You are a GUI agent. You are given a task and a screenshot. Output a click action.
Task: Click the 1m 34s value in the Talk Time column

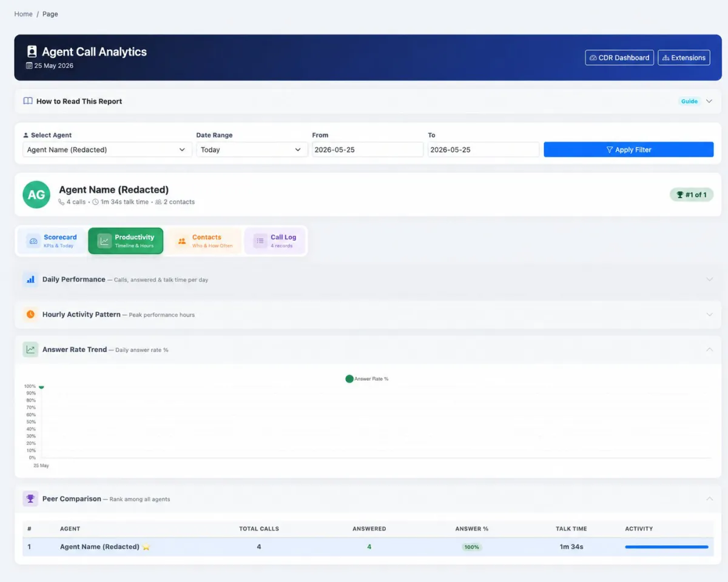[571, 547]
